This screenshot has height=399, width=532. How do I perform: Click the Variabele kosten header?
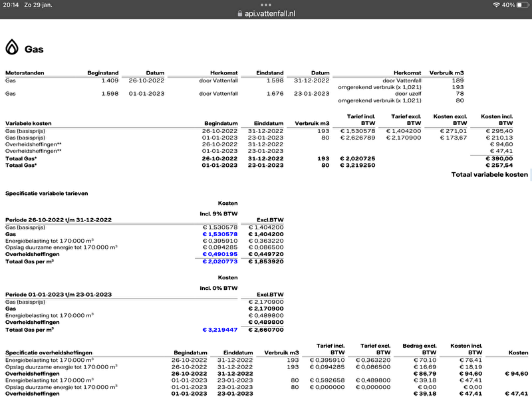click(29, 123)
